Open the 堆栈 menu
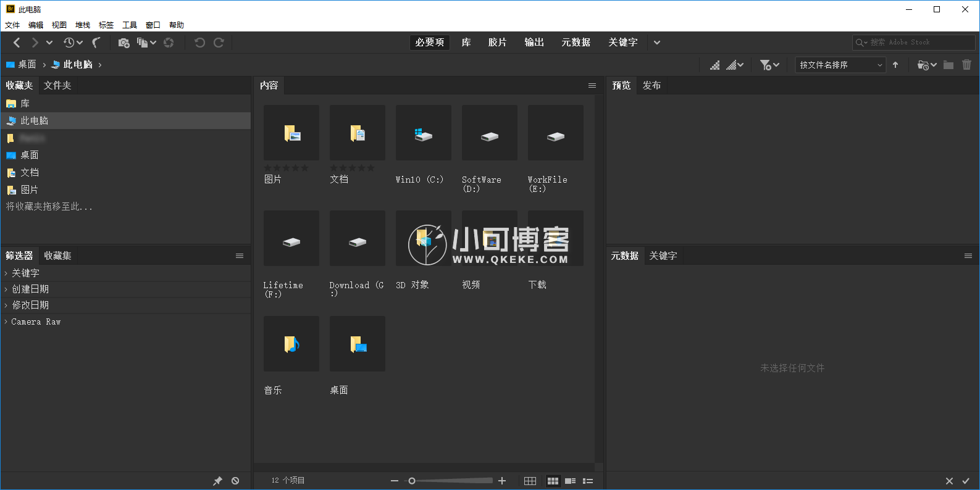Image resolution: width=980 pixels, height=490 pixels. [83, 25]
